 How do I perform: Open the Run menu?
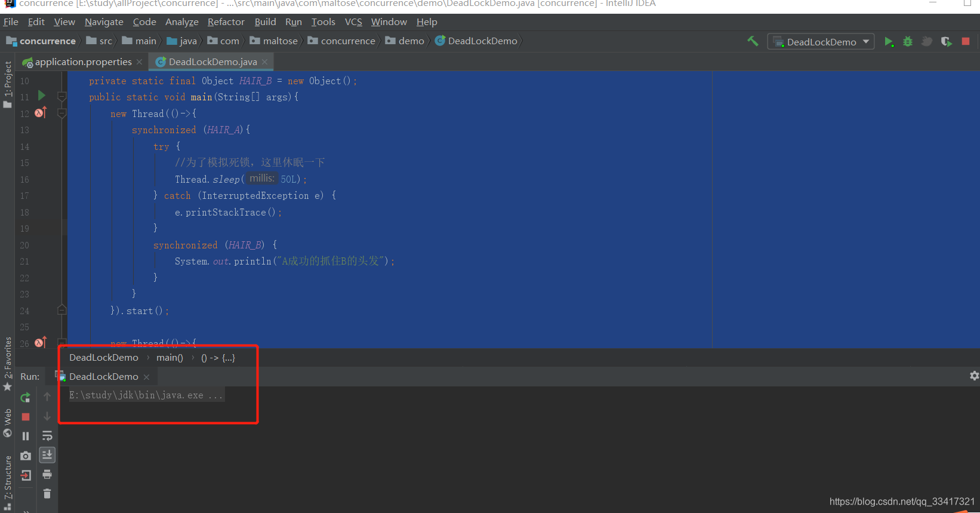tap(294, 22)
